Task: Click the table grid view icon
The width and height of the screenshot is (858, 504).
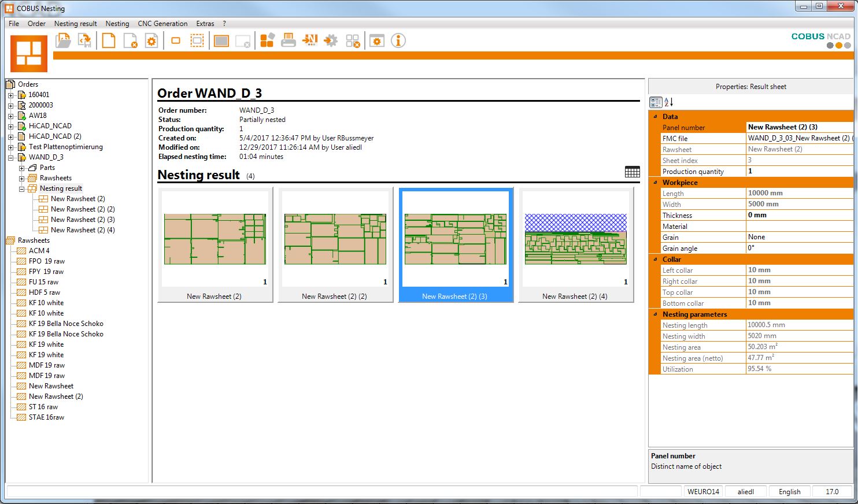Action: click(632, 172)
